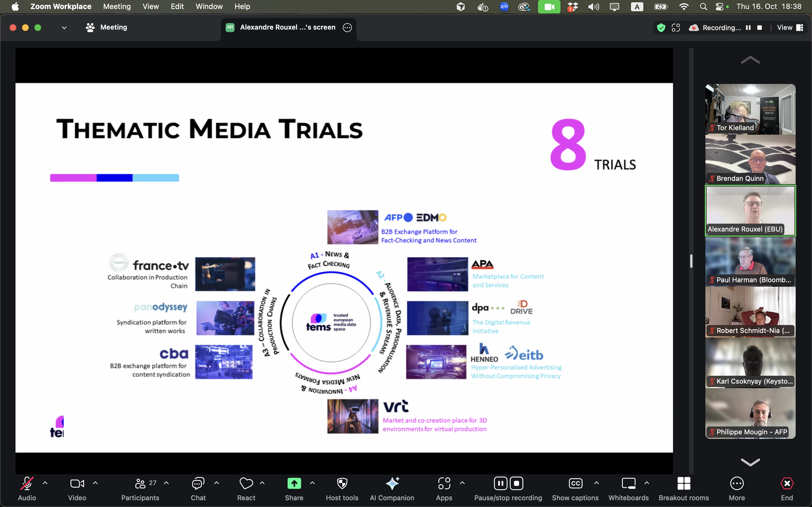Switch to Alexandre Rouxel's screen tab
The height and width of the screenshot is (507, 812).
tap(288, 28)
